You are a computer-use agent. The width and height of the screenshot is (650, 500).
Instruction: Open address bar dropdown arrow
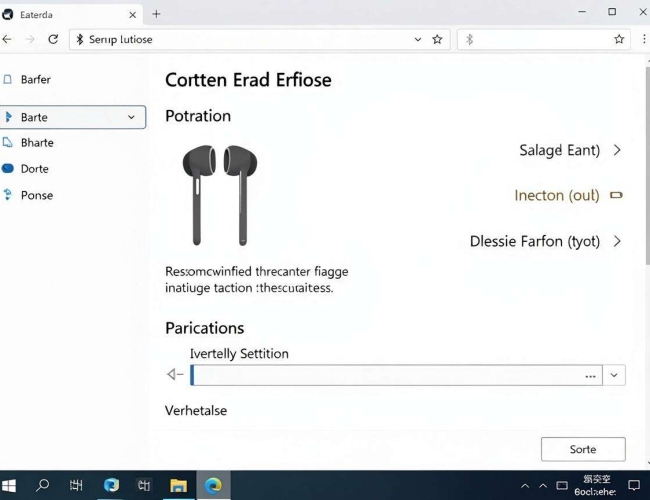[418, 39]
